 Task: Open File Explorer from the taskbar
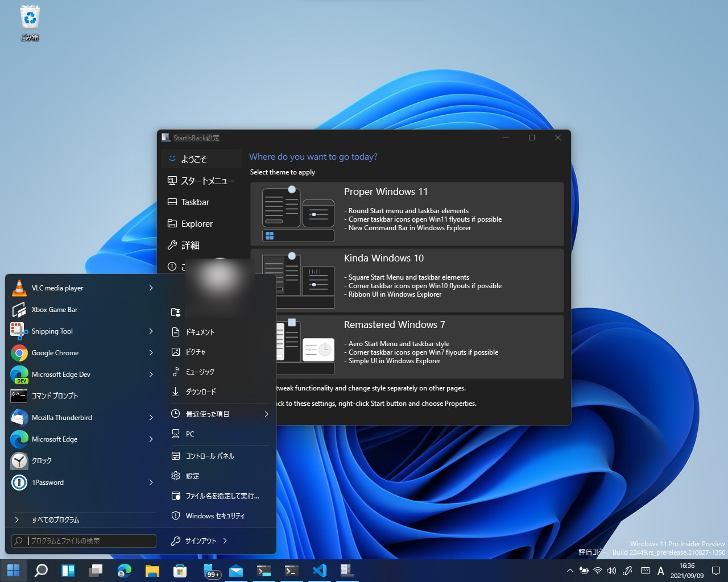(x=152, y=570)
